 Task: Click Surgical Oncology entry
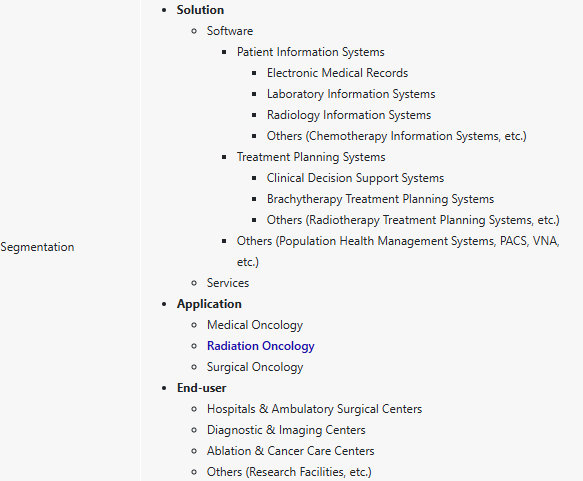click(x=255, y=367)
